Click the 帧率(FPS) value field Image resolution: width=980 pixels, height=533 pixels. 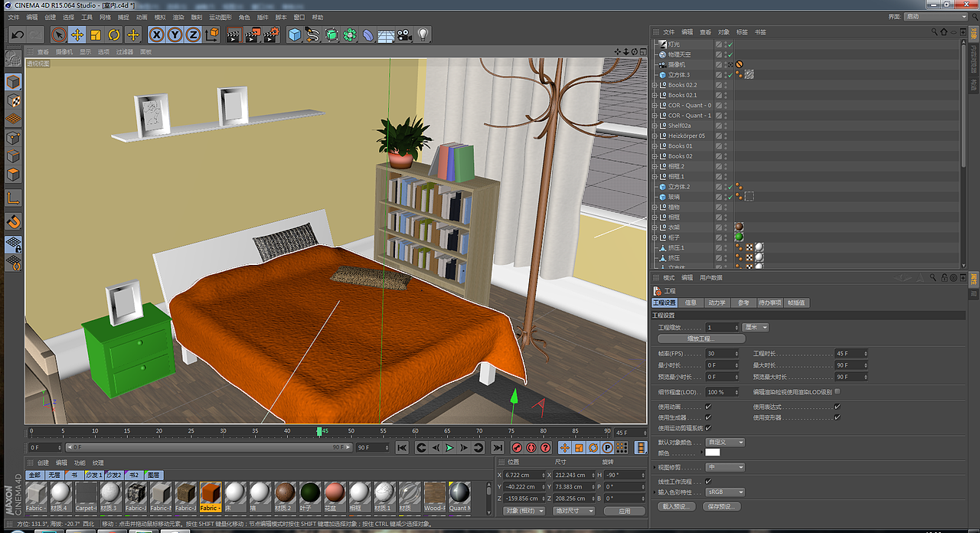[722, 354]
